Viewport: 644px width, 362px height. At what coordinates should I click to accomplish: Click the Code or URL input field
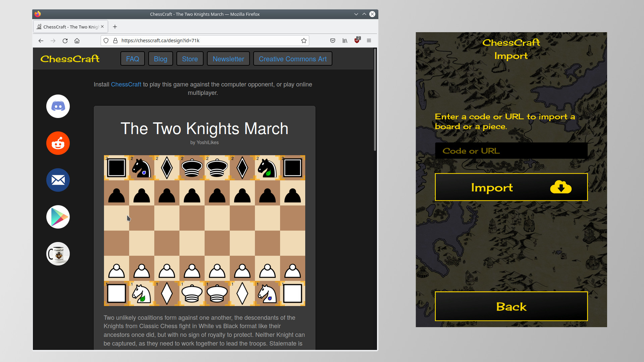pos(511,150)
